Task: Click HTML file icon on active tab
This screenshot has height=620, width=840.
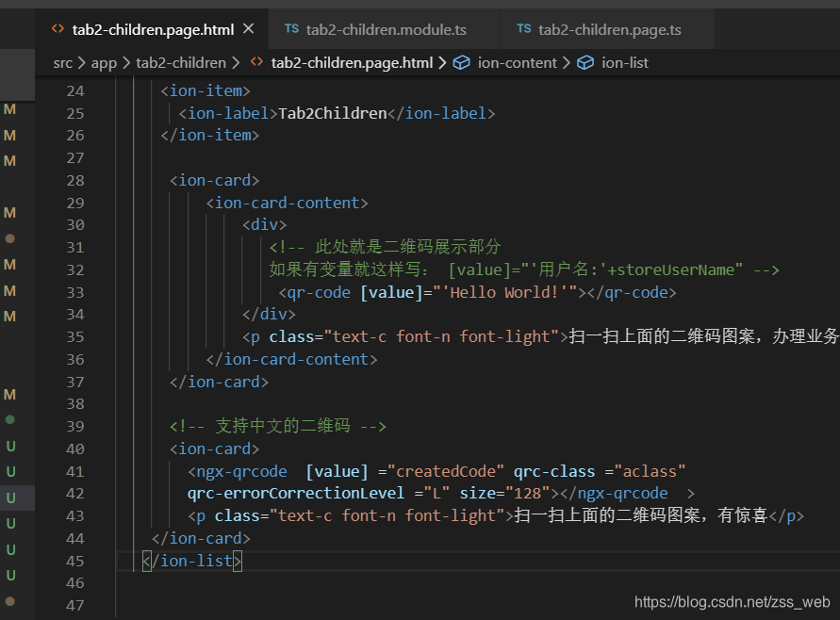Action: 58,29
